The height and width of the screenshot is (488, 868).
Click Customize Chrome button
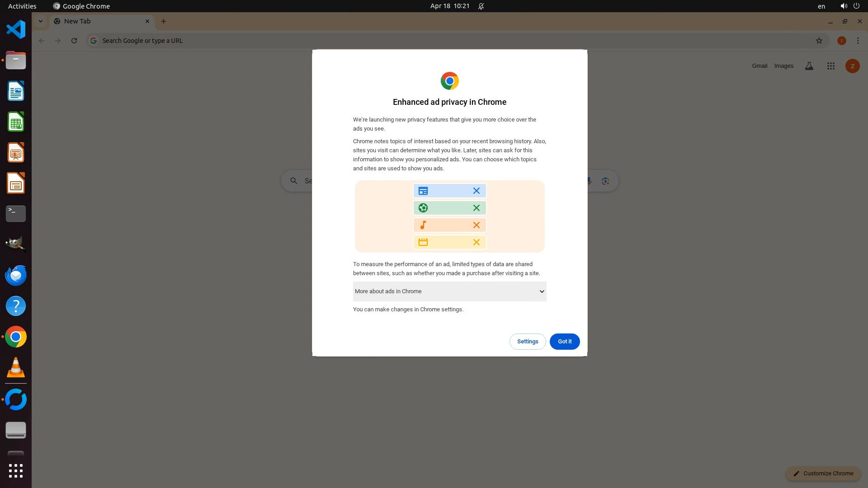[823, 474]
